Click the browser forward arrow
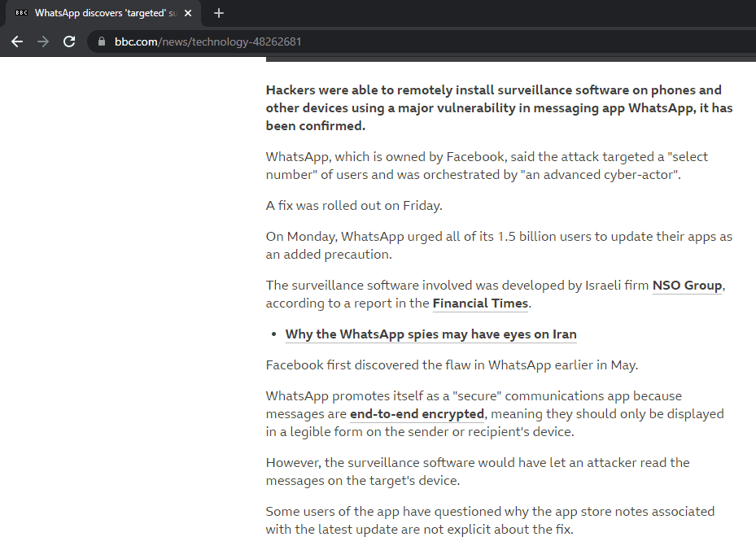This screenshot has width=756, height=550. tap(43, 41)
